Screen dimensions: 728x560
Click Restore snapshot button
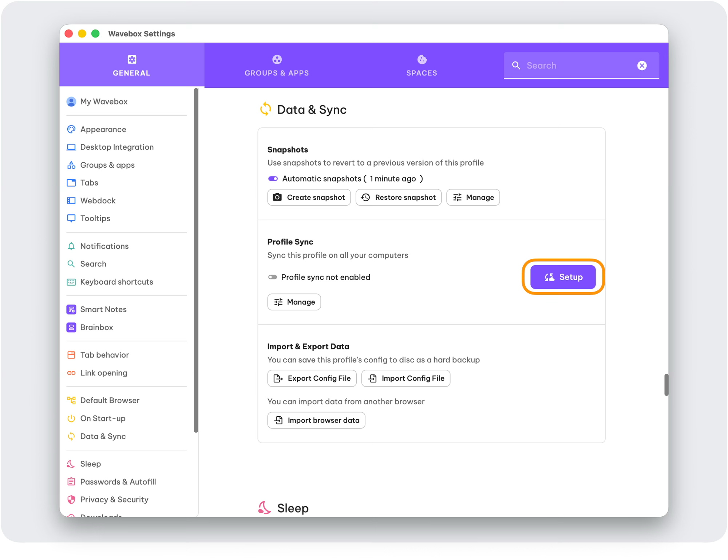tap(398, 197)
